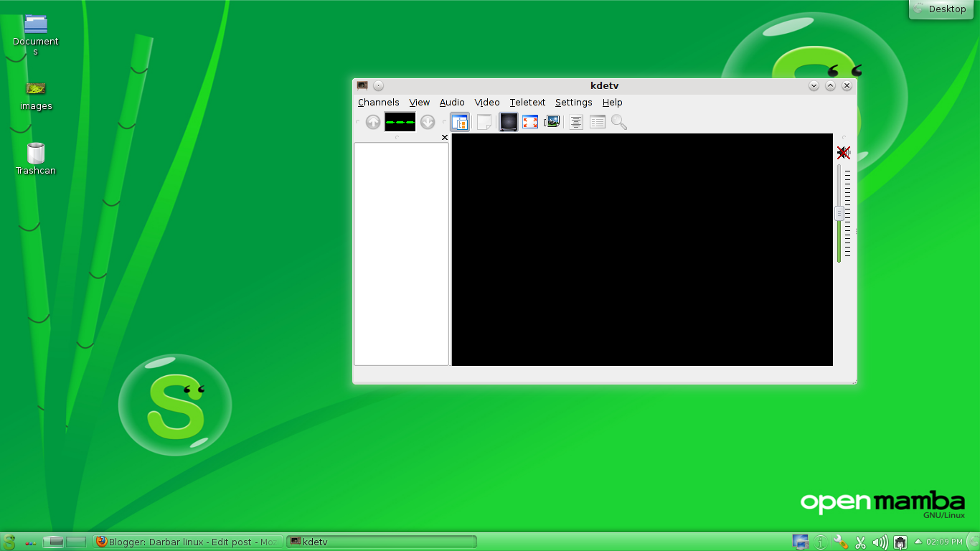Click the centered text OSD icon
Viewport: 980px width, 551px height.
tap(575, 122)
